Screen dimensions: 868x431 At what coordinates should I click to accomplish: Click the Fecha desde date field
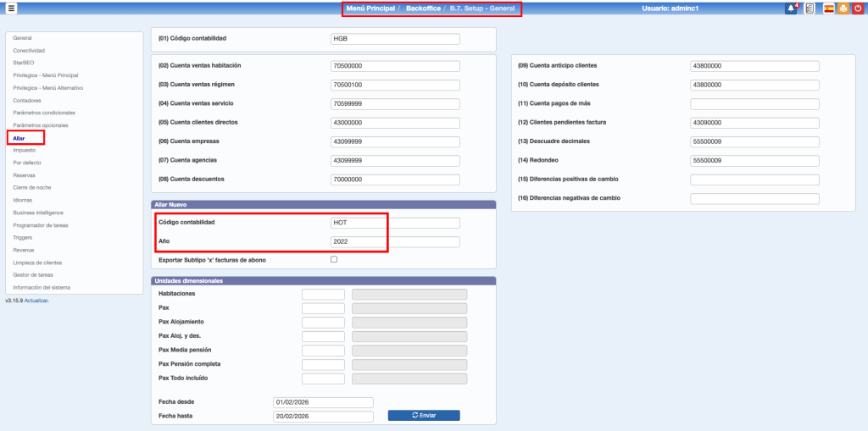(x=323, y=402)
